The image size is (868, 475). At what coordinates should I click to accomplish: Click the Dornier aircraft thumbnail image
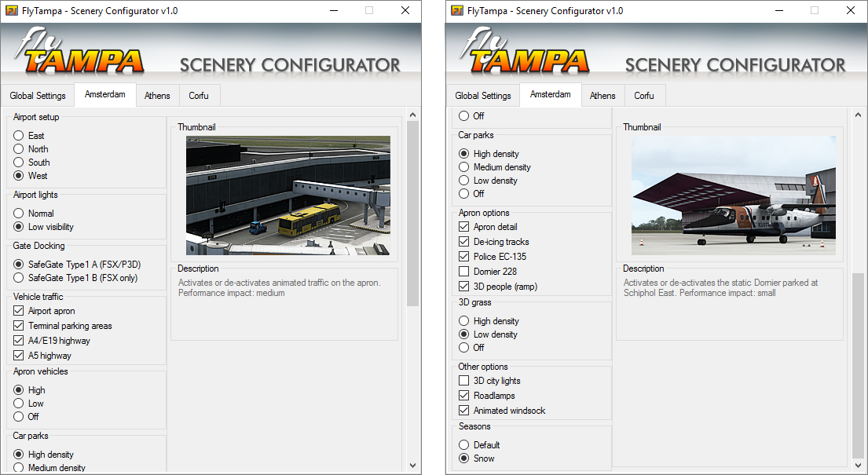pos(734,195)
